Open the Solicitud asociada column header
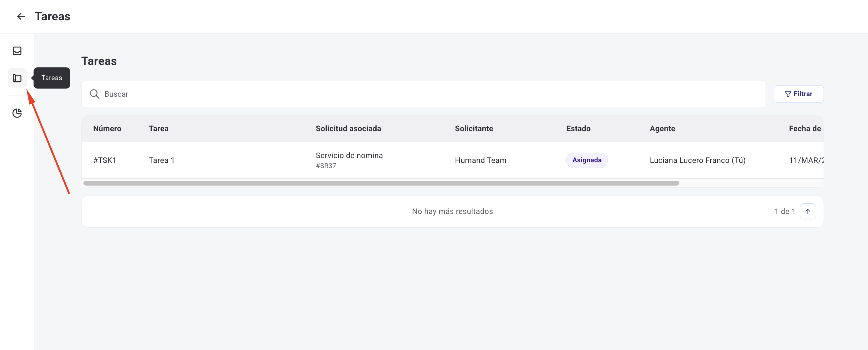The width and height of the screenshot is (868, 350). pos(348,128)
